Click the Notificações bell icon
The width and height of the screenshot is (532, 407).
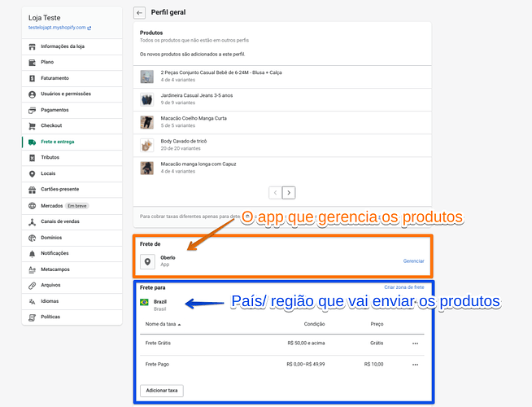pyautogui.click(x=33, y=254)
